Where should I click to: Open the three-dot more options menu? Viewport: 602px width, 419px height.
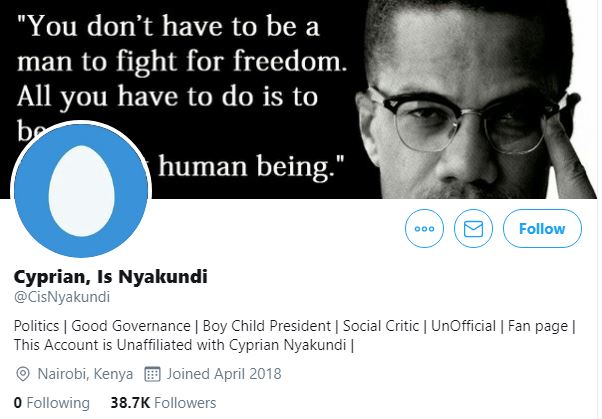(x=424, y=229)
